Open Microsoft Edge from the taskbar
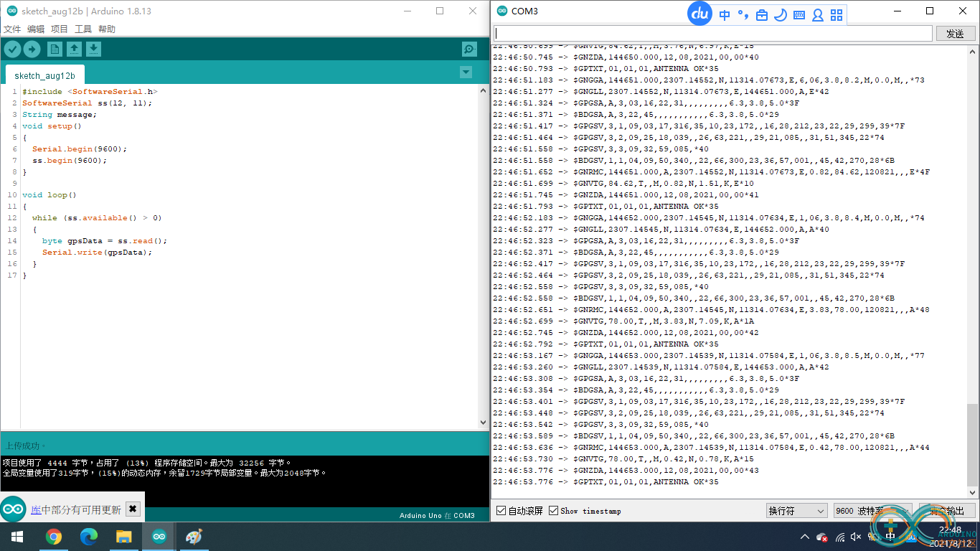The width and height of the screenshot is (980, 551). [88, 537]
